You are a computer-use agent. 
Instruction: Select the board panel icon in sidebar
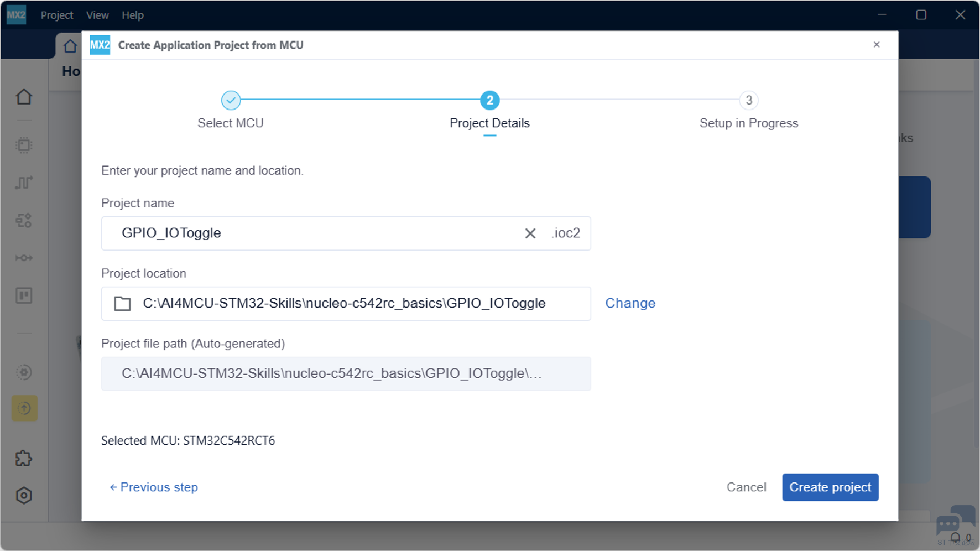(x=24, y=295)
